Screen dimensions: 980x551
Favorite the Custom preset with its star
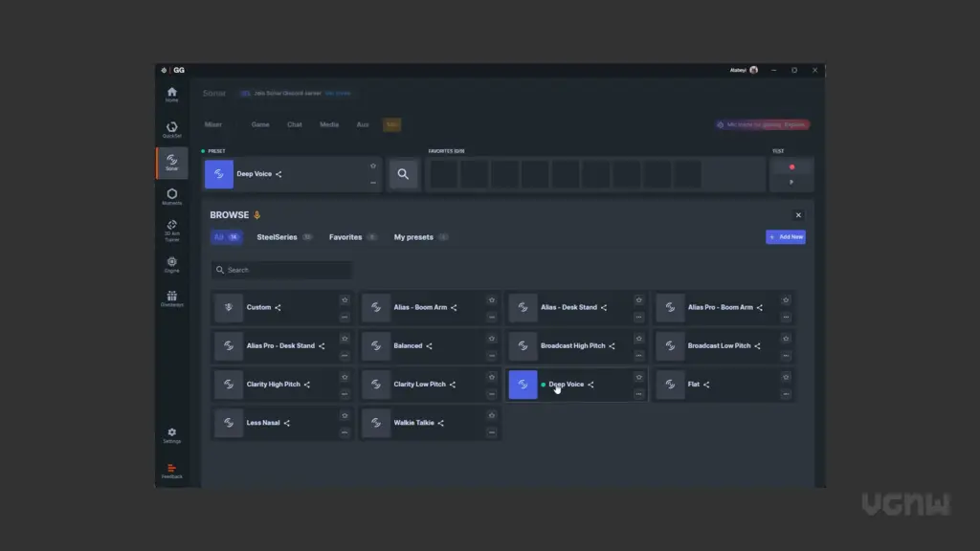coord(345,299)
